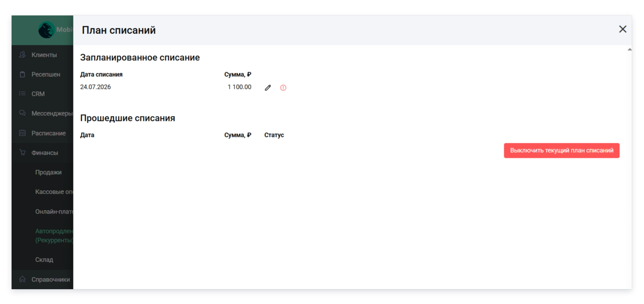Click the amount 1 100.00

[239, 87]
